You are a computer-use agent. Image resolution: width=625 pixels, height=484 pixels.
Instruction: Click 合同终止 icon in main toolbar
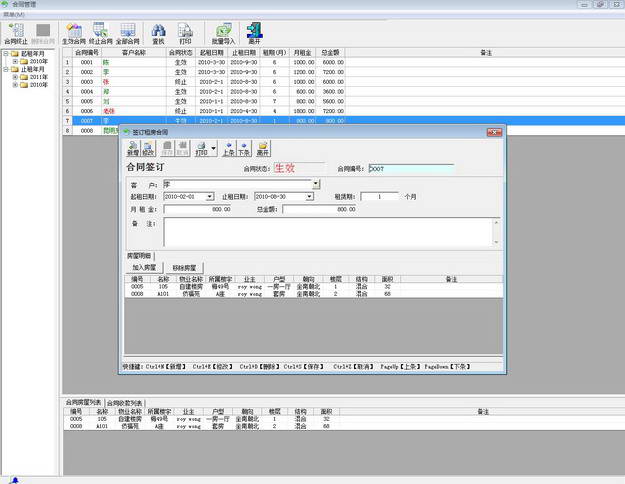(x=17, y=32)
